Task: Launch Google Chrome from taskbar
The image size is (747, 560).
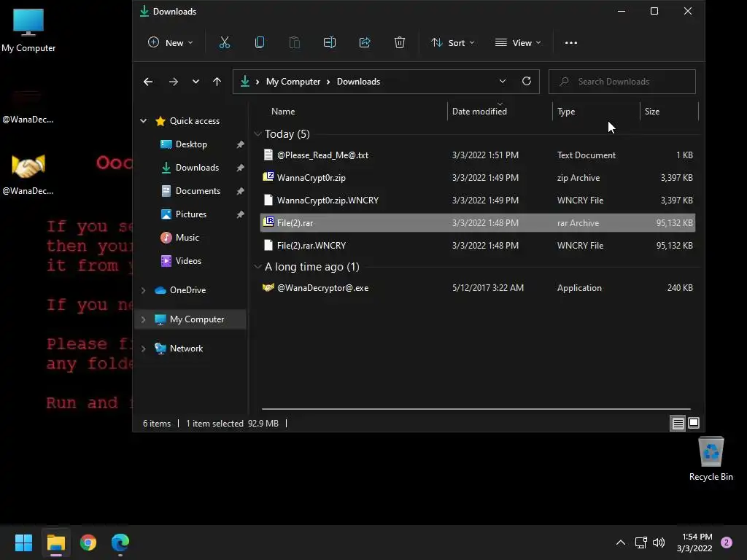Action: [88, 542]
